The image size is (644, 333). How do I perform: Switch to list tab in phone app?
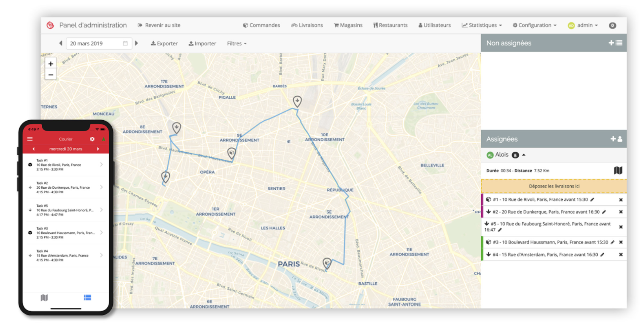(x=87, y=297)
